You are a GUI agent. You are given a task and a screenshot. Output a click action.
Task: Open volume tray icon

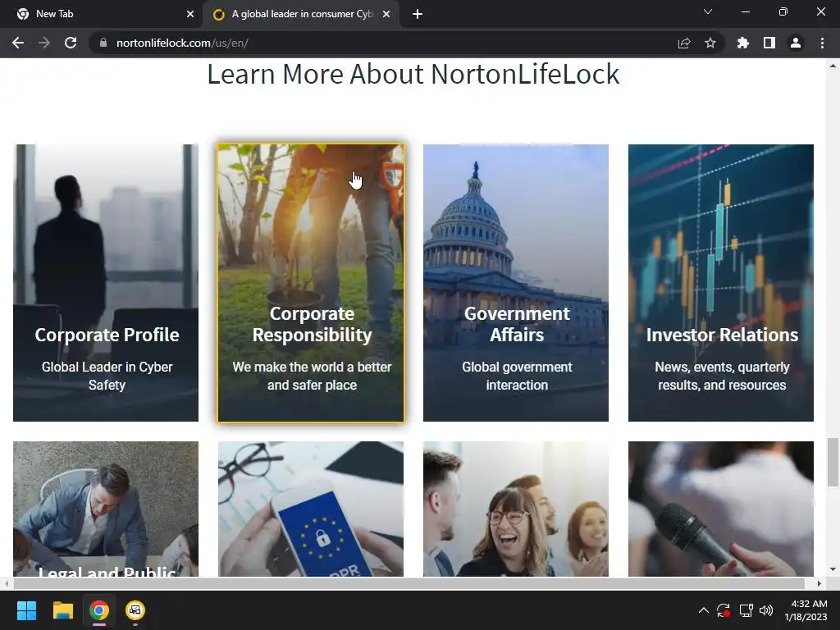coord(766,610)
